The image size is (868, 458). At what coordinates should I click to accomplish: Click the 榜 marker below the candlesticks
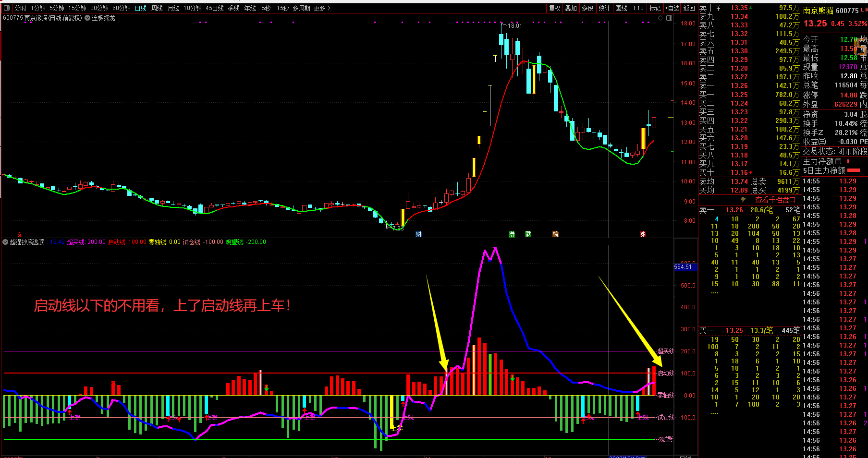(x=555, y=234)
